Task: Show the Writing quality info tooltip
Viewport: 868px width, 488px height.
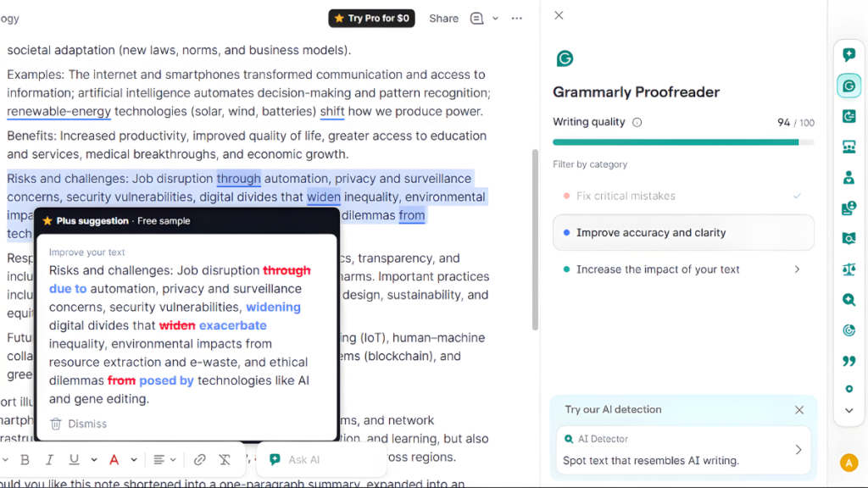Action: tap(637, 122)
